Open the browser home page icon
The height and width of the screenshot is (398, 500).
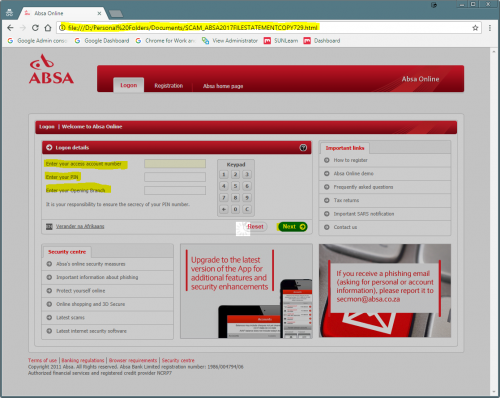48,28
